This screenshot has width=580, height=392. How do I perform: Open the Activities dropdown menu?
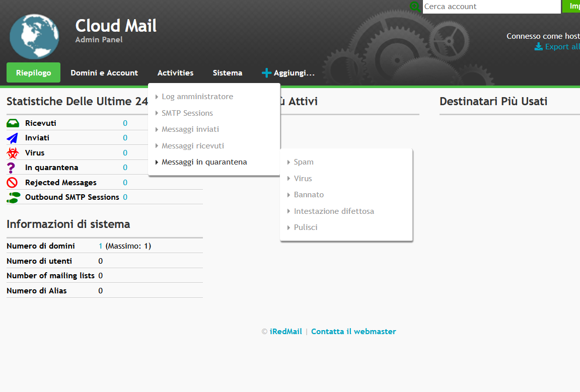(x=175, y=73)
